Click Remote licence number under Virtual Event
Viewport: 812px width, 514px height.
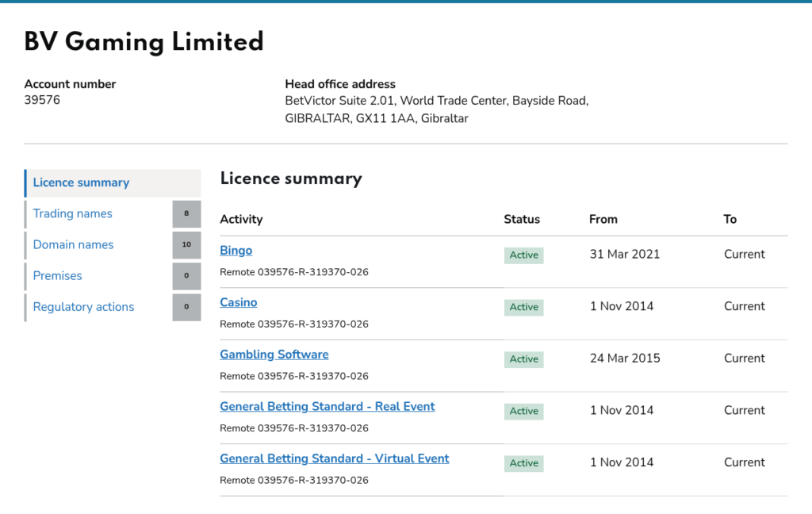294,481
